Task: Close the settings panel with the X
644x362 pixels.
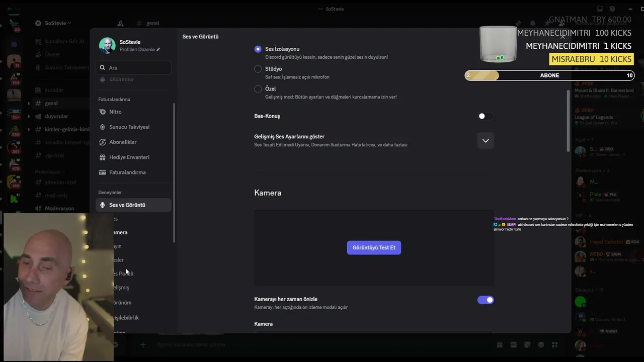Action: click(562, 36)
